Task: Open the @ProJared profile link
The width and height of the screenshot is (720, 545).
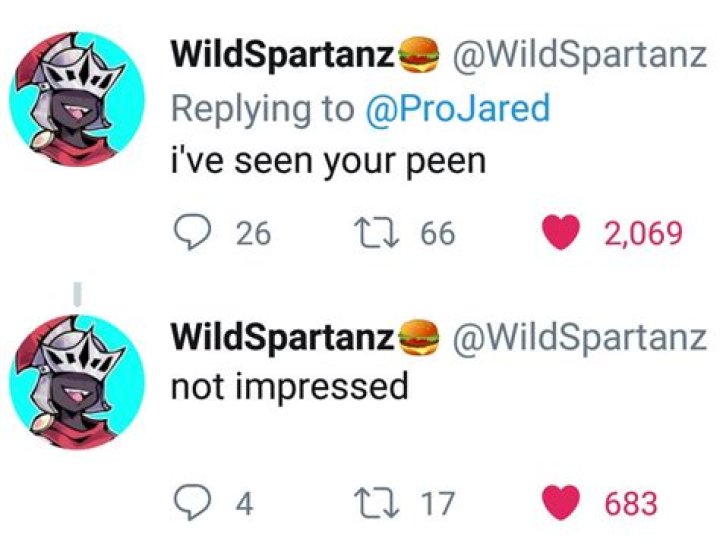Action: [458, 108]
